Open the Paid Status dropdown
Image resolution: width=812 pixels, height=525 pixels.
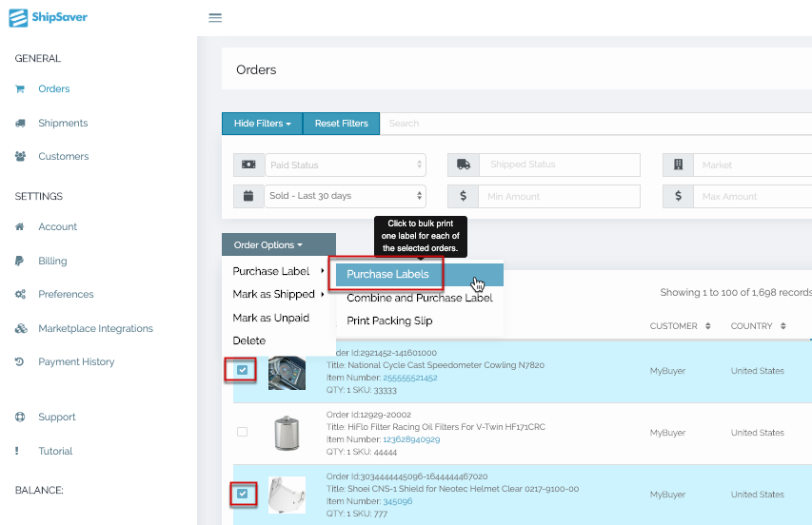pyautogui.click(x=345, y=165)
